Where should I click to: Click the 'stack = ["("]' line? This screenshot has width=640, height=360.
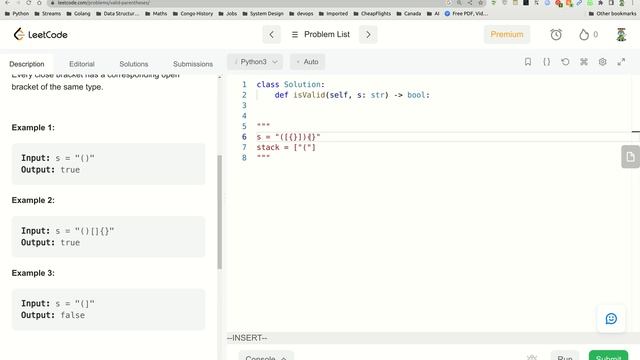[286, 147]
